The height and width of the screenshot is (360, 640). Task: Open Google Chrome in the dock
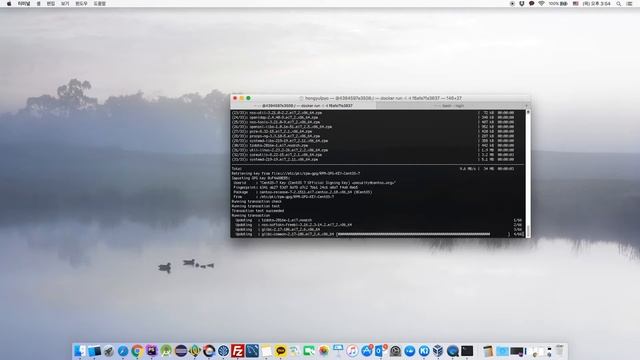137,351
